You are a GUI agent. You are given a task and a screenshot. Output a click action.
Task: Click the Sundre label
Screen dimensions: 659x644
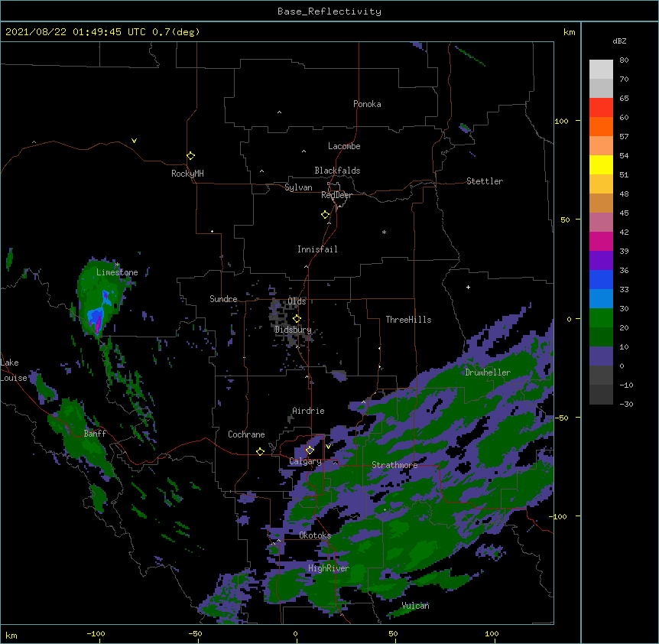coord(223,299)
